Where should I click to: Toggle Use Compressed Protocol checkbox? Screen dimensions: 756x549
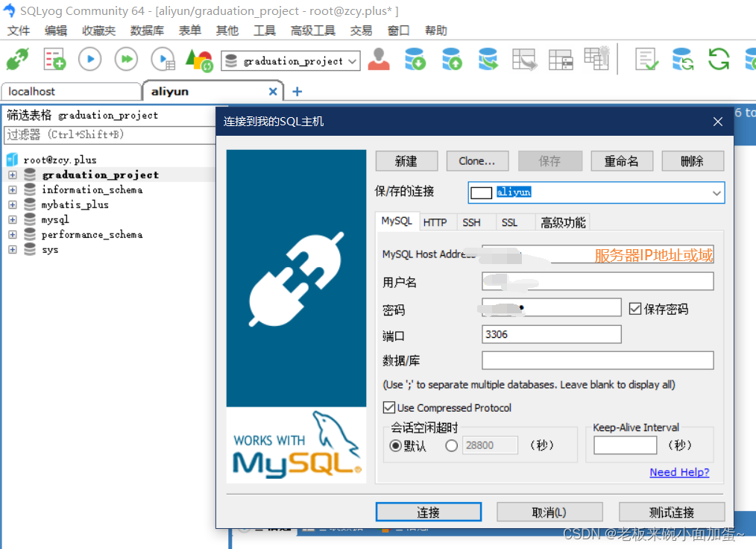pyautogui.click(x=388, y=408)
